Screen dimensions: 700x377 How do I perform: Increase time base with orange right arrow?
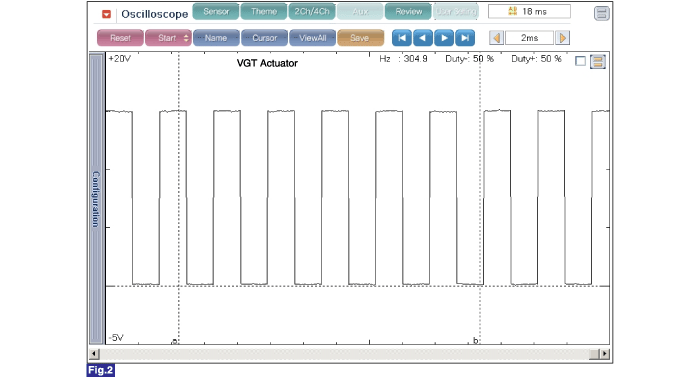pyautogui.click(x=562, y=38)
